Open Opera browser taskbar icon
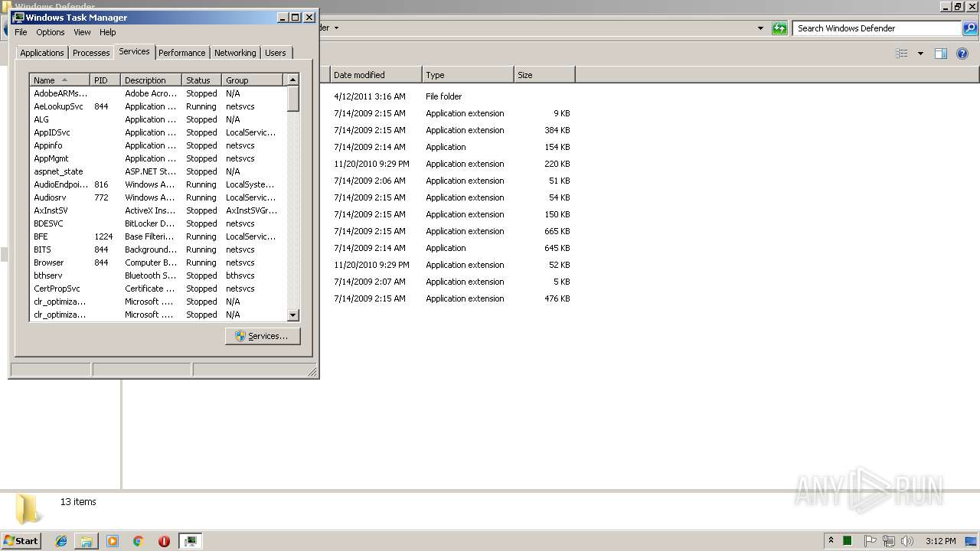Image resolution: width=980 pixels, height=551 pixels. pos(164,541)
